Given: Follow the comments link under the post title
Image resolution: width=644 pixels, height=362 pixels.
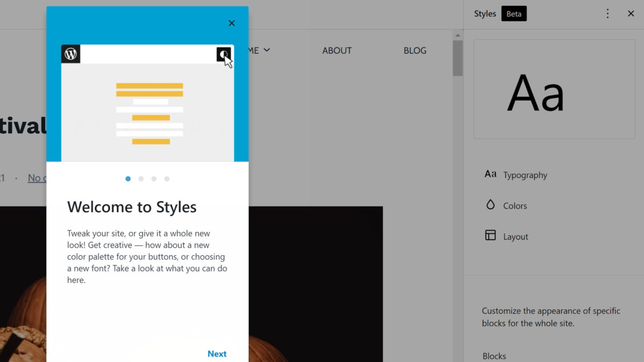Looking at the screenshot, I should [36, 178].
